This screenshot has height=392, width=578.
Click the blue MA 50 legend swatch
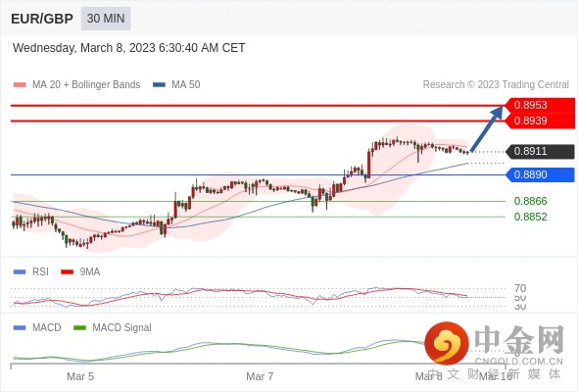(159, 85)
